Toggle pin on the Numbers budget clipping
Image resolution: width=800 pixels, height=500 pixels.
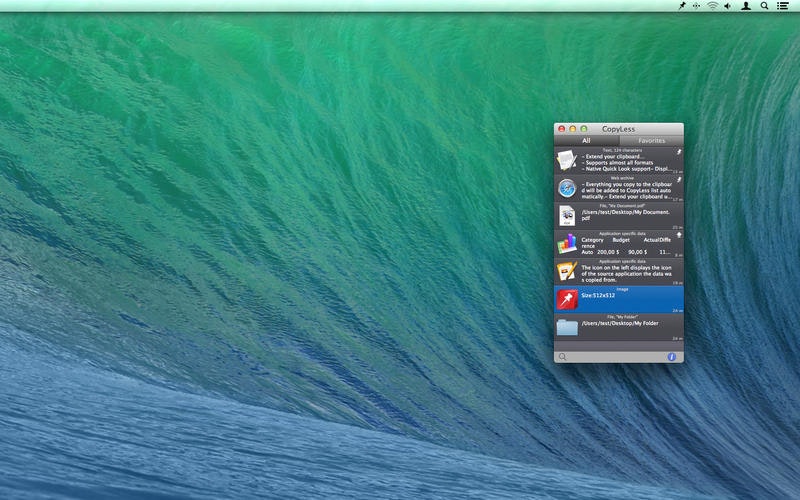[678, 236]
